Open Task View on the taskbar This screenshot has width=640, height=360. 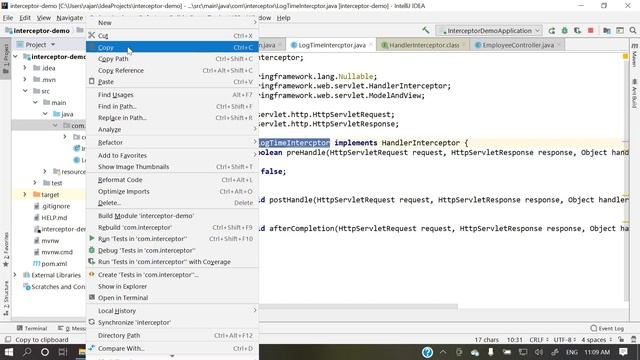[63, 352]
